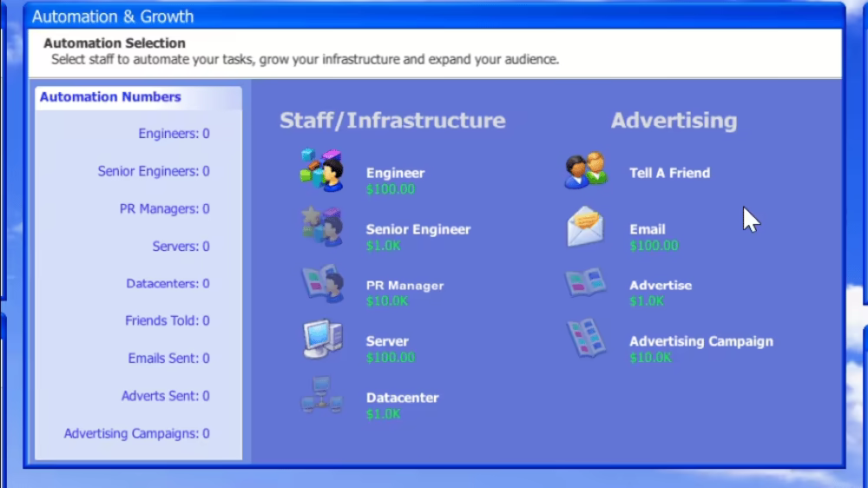Click the 'Engineers: 0' counter
Viewport: 868px width, 488px height.
pyautogui.click(x=174, y=134)
